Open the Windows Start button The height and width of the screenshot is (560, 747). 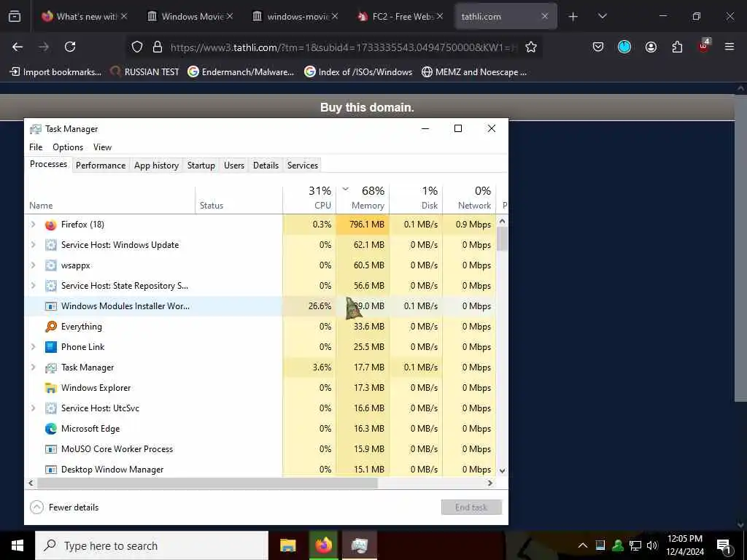[18, 545]
